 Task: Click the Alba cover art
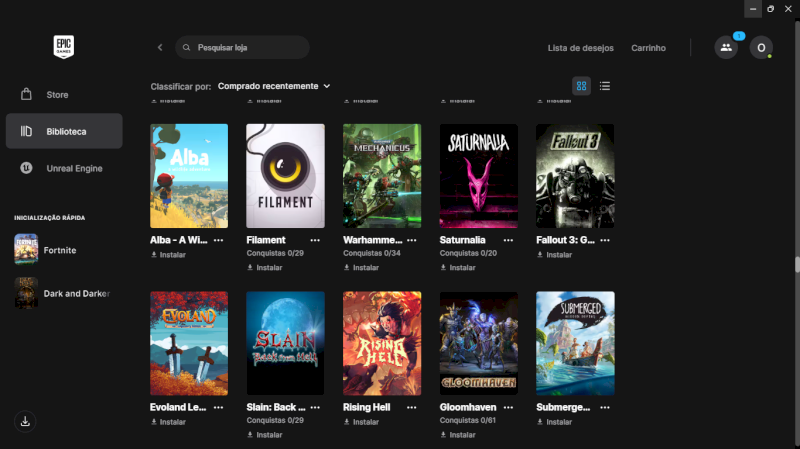point(189,176)
